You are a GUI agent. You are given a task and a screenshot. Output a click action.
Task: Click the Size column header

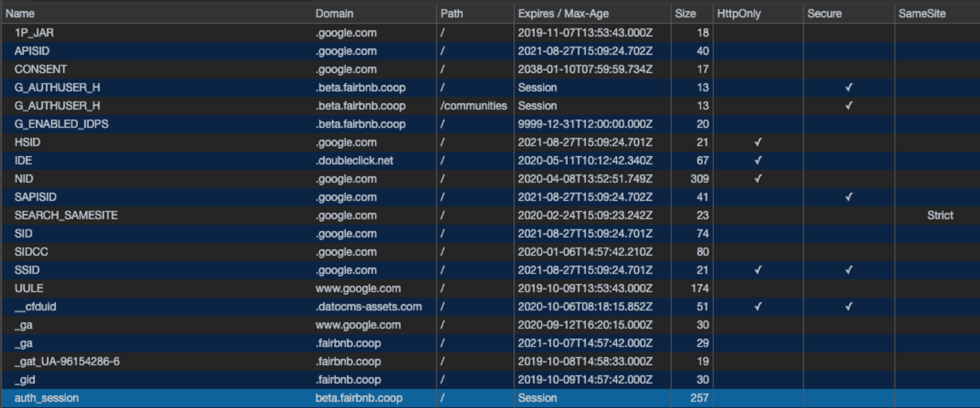[x=685, y=13]
